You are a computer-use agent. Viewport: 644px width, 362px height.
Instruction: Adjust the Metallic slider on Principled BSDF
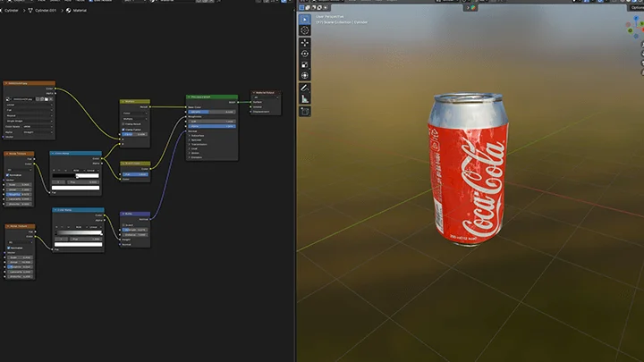[x=212, y=112]
